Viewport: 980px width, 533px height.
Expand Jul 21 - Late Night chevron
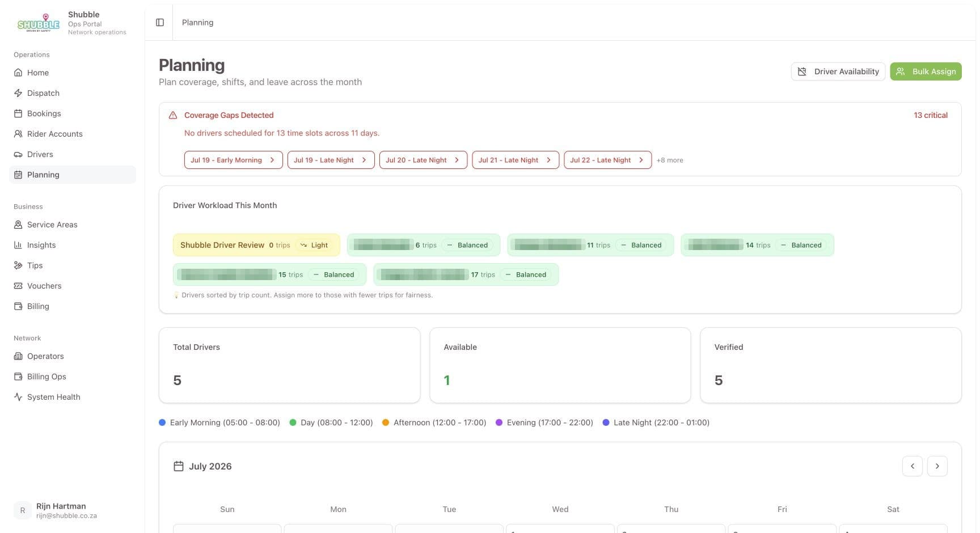coord(548,160)
